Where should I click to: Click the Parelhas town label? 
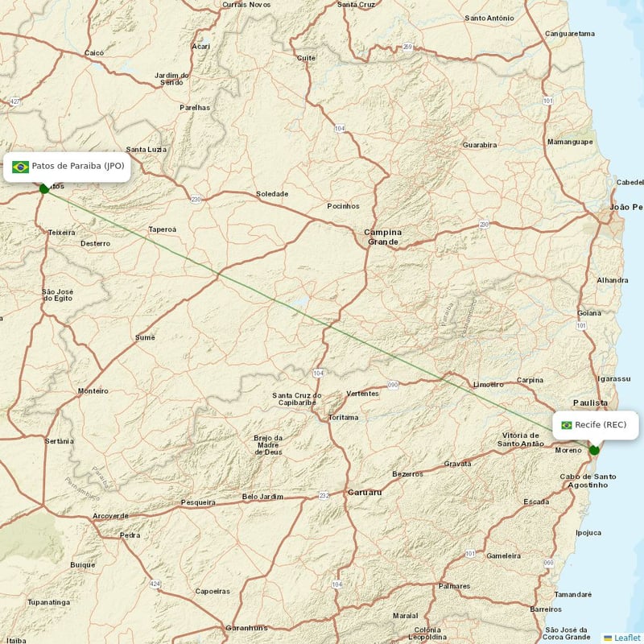click(x=195, y=108)
